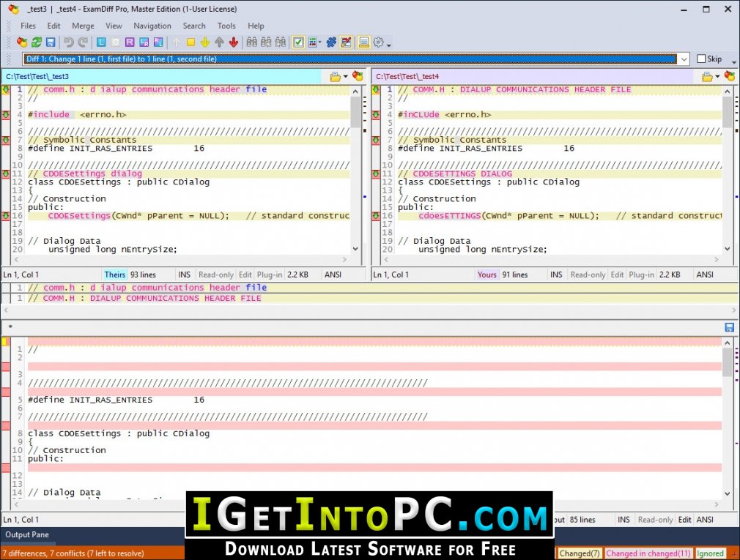Toggle Edit mode in output pane status bar
The image size is (740, 560).
coord(685,520)
